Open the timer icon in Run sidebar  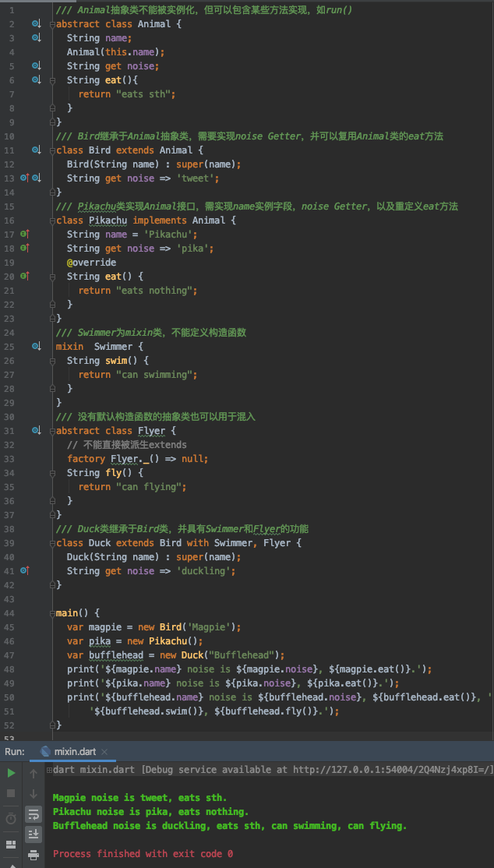point(11,817)
